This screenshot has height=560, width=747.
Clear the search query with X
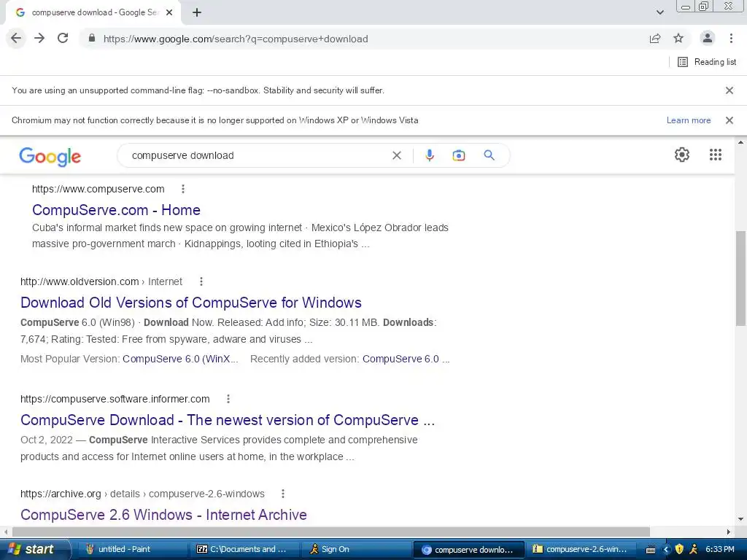396,156
